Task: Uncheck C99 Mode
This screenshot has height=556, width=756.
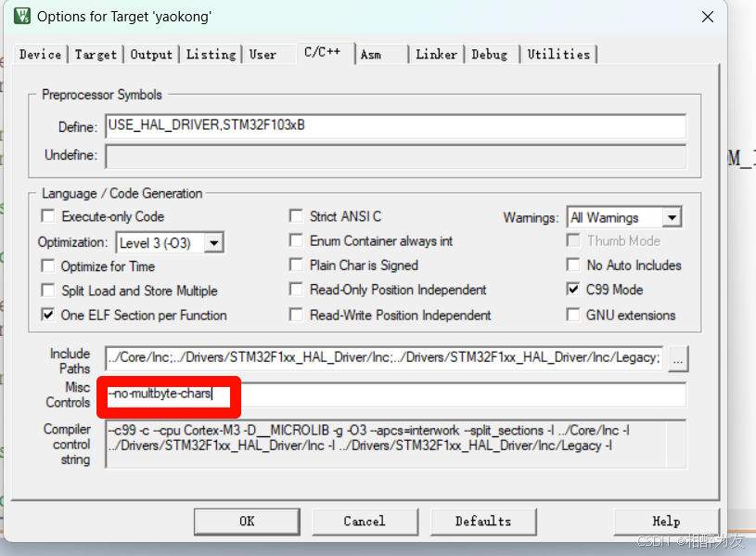Action: click(573, 290)
